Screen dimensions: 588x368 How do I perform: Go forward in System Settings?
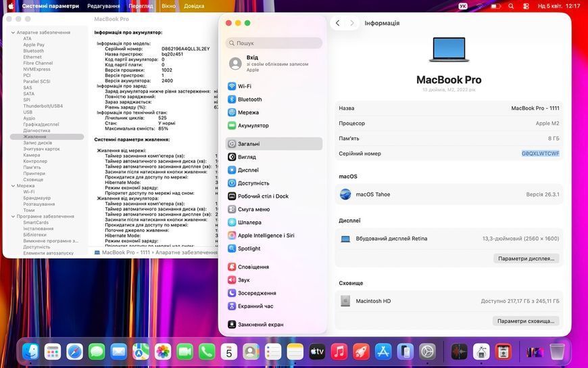[x=351, y=23]
